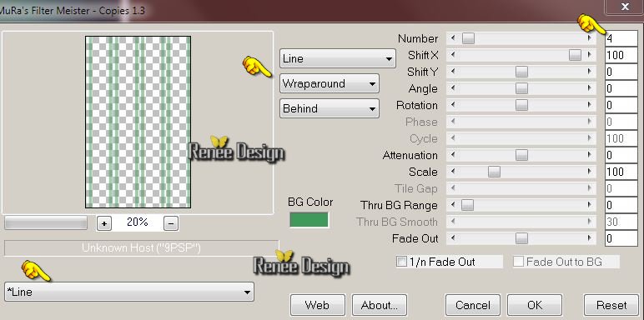Click the Reset button
644x320 pixels.
click(x=611, y=305)
